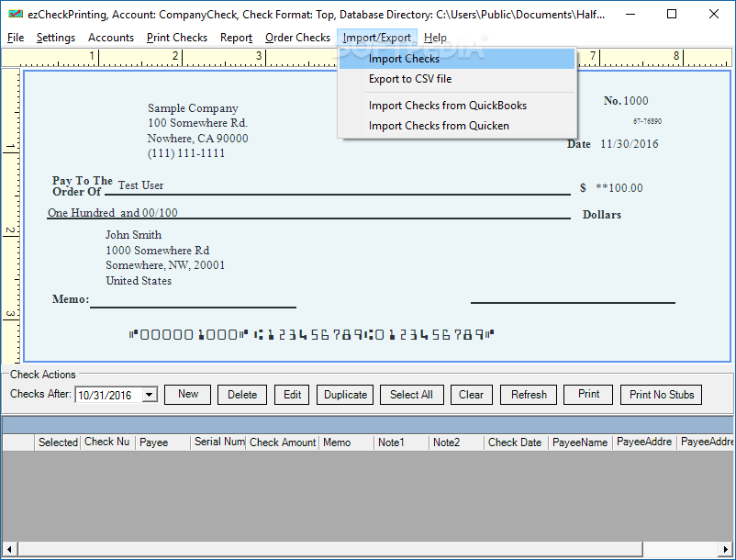Click the United States line on check
This screenshot has height=560, width=736.
(x=139, y=281)
